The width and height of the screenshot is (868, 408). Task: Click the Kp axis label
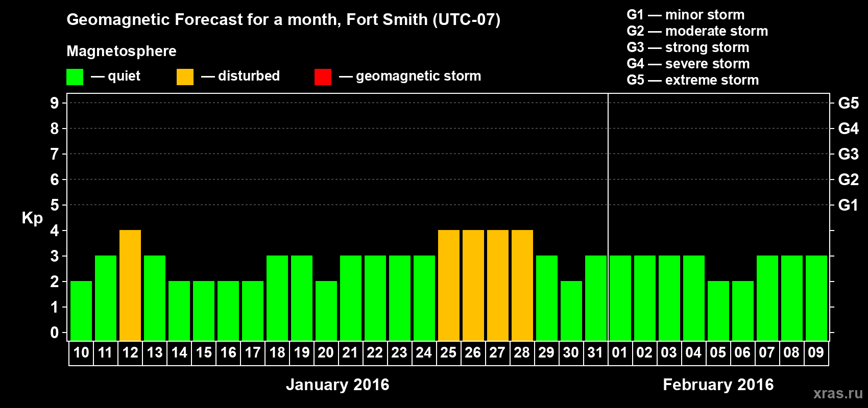32,218
